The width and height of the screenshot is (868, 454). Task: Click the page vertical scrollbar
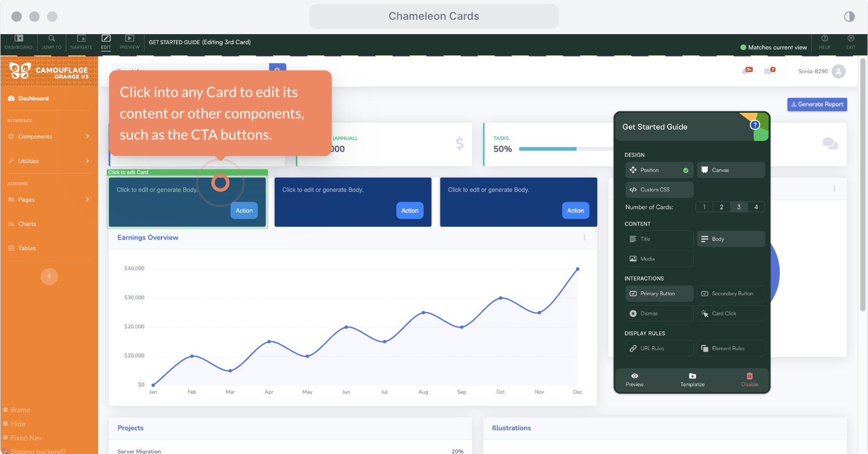point(863,185)
